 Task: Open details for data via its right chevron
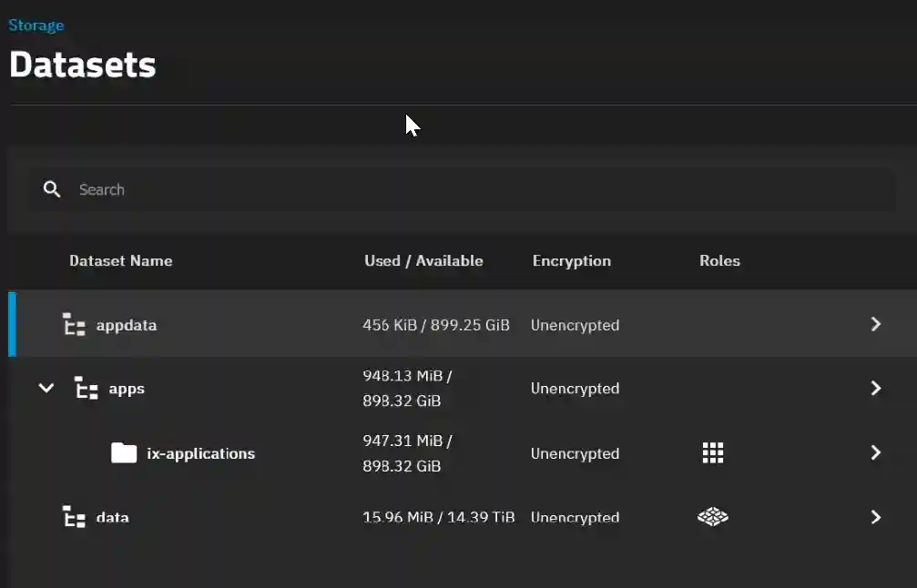(875, 517)
